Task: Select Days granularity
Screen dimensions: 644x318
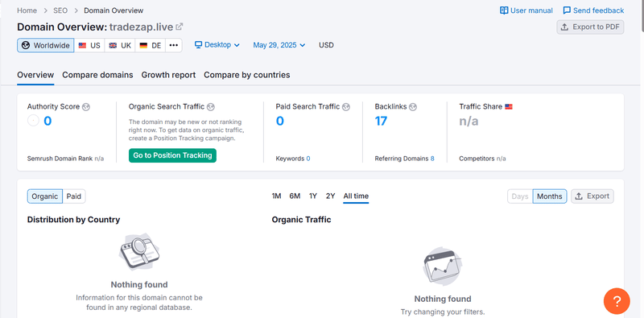Action: 520,196
